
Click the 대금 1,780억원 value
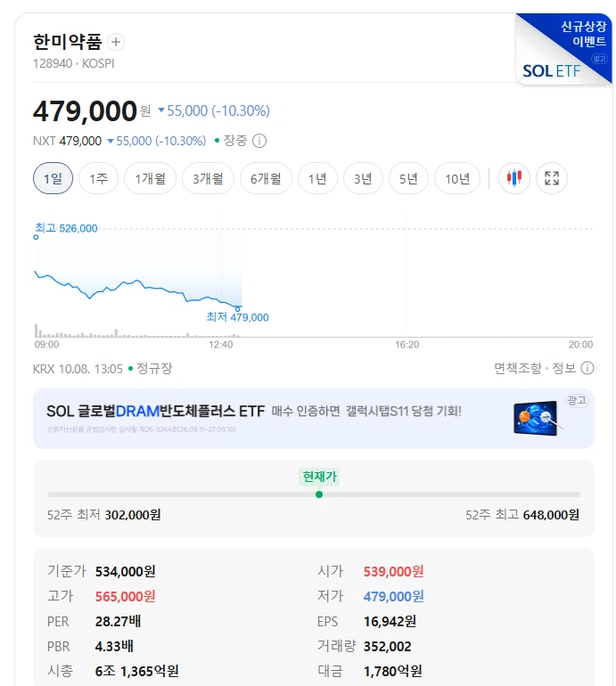pos(393,671)
